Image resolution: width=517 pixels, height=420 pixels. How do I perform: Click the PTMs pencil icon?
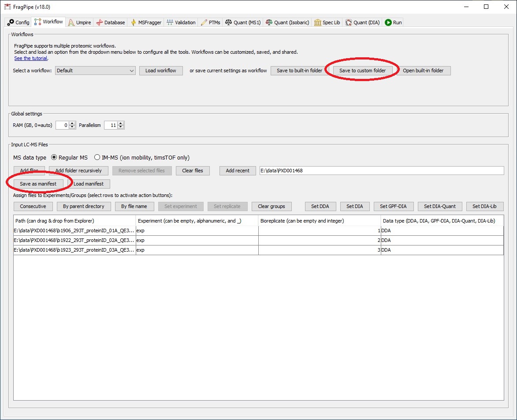(204, 22)
